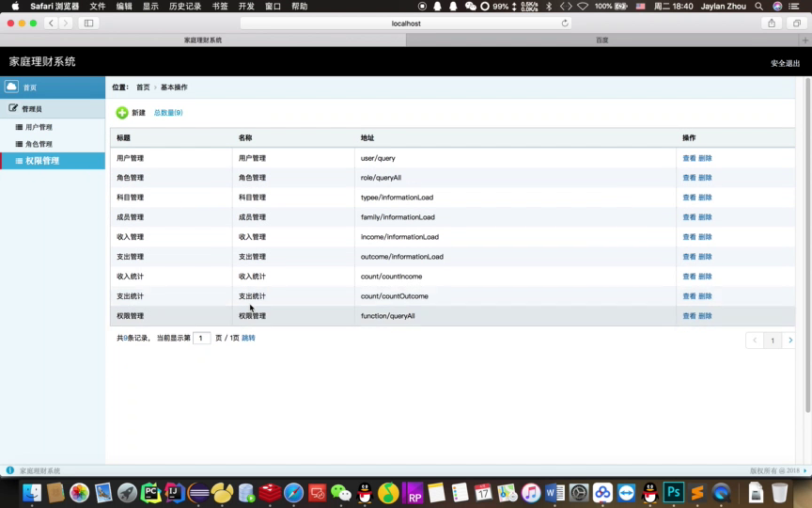Click Safari forward button

point(65,24)
